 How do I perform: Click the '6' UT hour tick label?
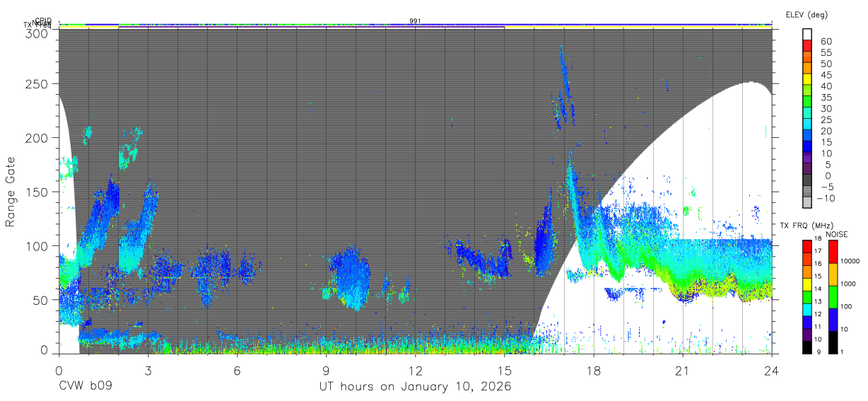pos(237,370)
